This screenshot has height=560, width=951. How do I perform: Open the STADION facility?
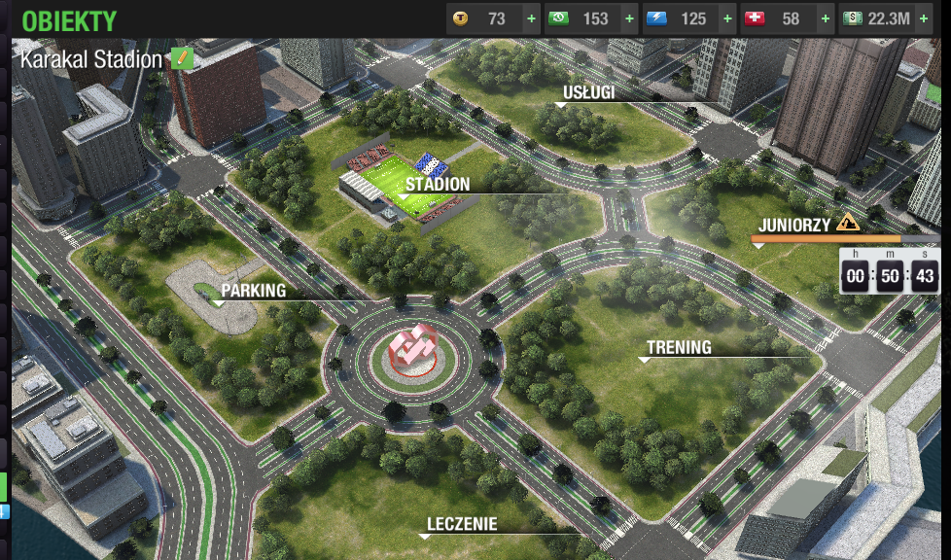tap(438, 185)
